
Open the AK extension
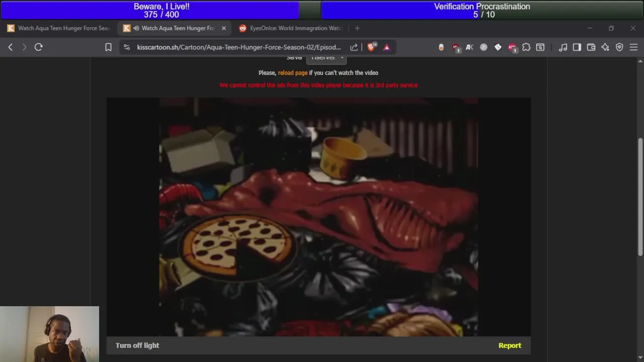469,47
